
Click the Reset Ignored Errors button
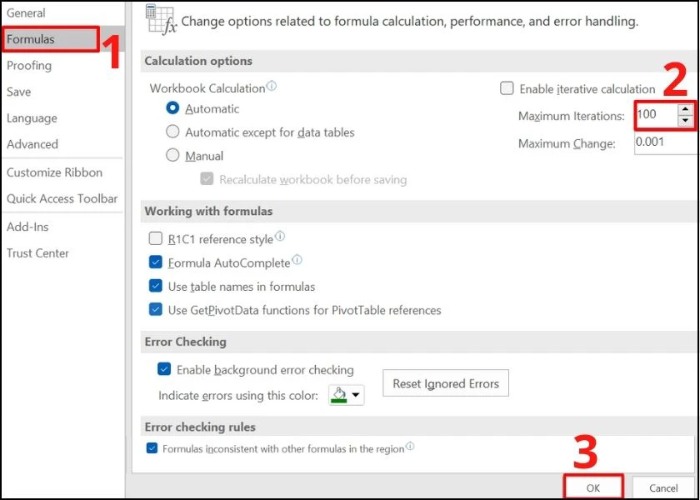click(x=445, y=383)
